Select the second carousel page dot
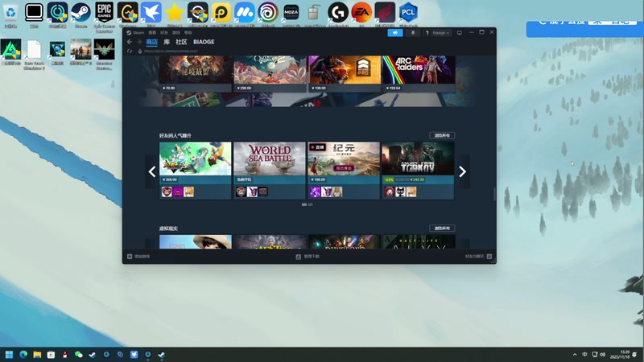Image resolution: width=644 pixels, height=362 pixels. [x=311, y=204]
